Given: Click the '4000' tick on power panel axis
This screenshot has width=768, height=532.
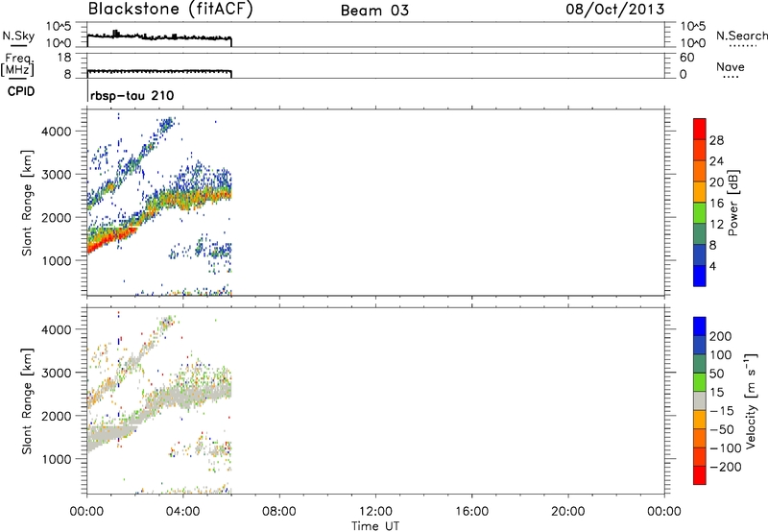Looking at the screenshot, I should click(x=56, y=132).
